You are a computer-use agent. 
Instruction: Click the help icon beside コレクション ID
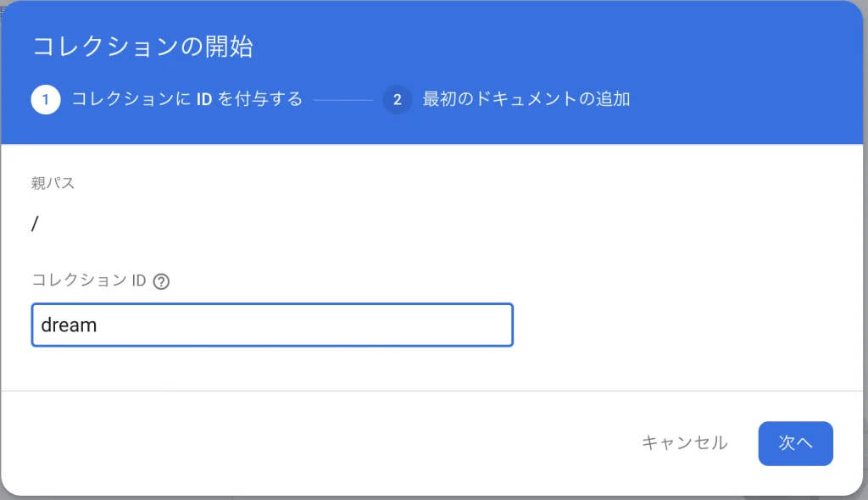(161, 282)
